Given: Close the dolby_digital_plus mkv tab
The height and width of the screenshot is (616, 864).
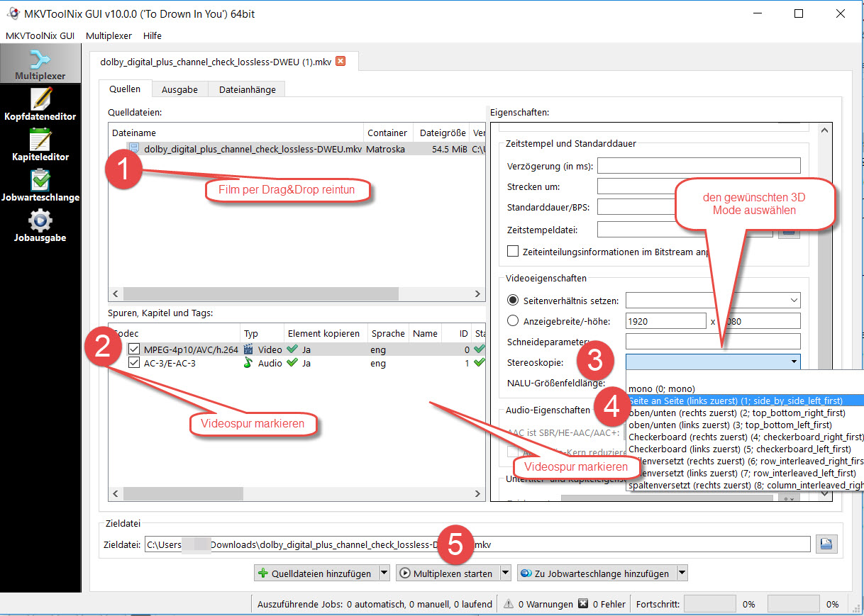Looking at the screenshot, I should (340, 61).
